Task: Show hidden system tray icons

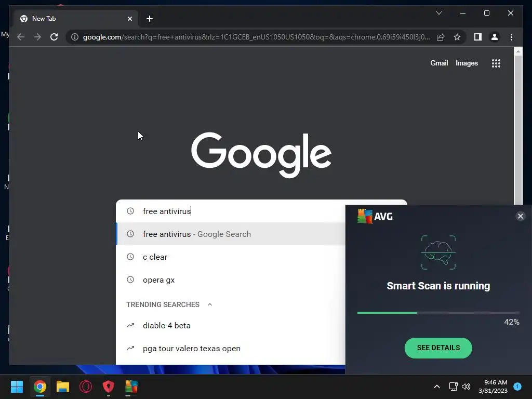Action: tap(436, 387)
